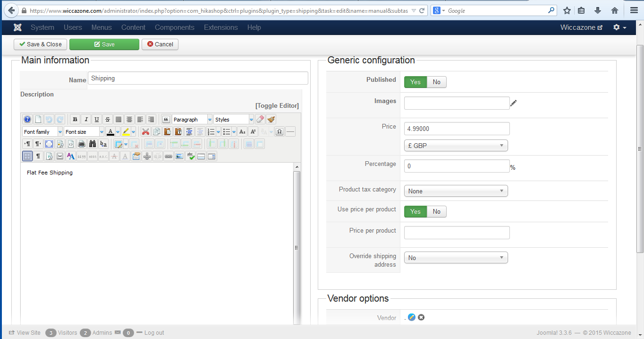The image size is (644, 339).
Task: Click the Remove Formatting eraser icon
Action: [x=260, y=120]
